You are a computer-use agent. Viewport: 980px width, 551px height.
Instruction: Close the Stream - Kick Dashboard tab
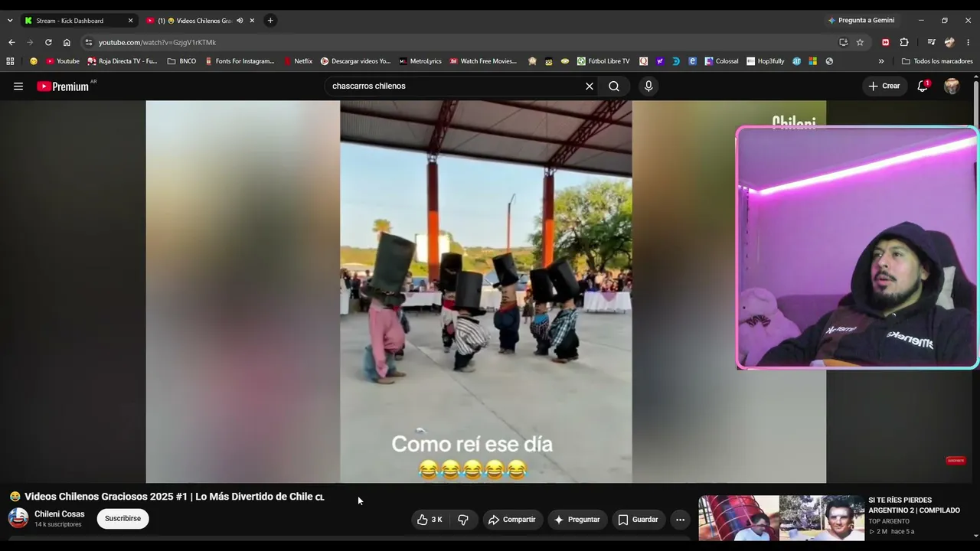[x=130, y=21]
